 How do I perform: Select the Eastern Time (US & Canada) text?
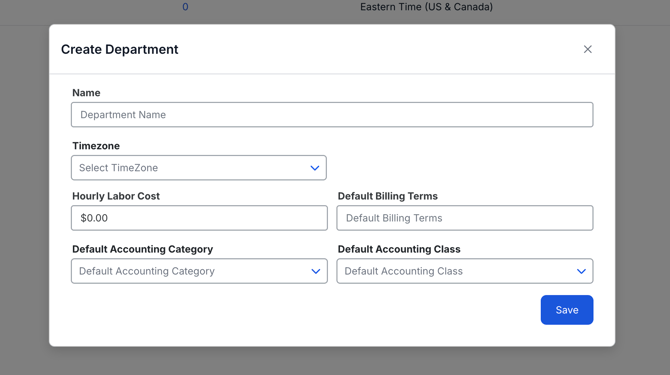(x=426, y=7)
